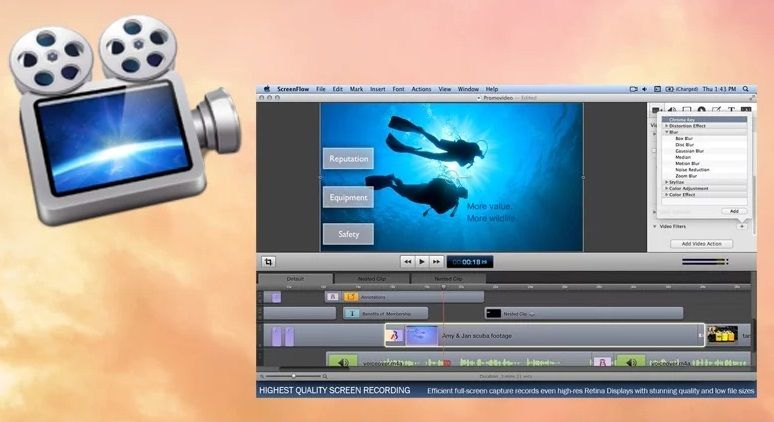Select the Video properties tab icon
The image size is (774, 422).
pyautogui.click(x=657, y=110)
